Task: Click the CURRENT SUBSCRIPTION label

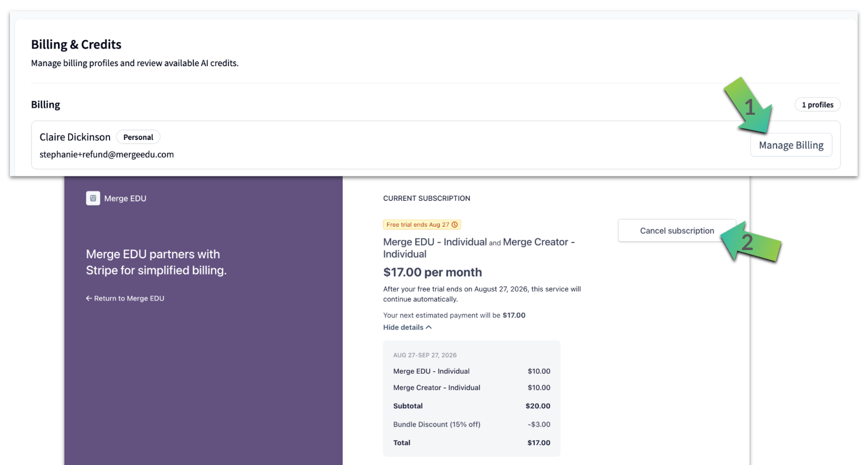Action: pos(426,199)
